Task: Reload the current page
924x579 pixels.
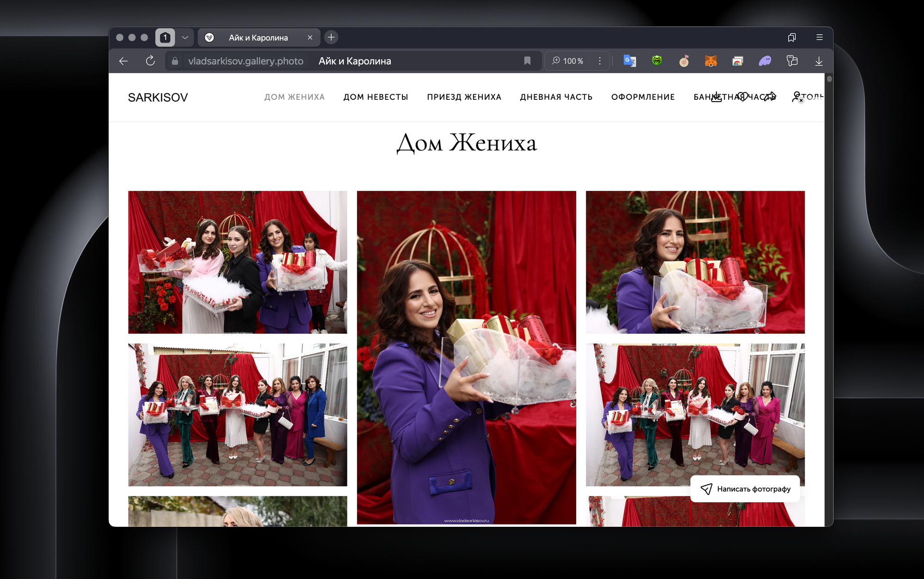Action: point(150,61)
